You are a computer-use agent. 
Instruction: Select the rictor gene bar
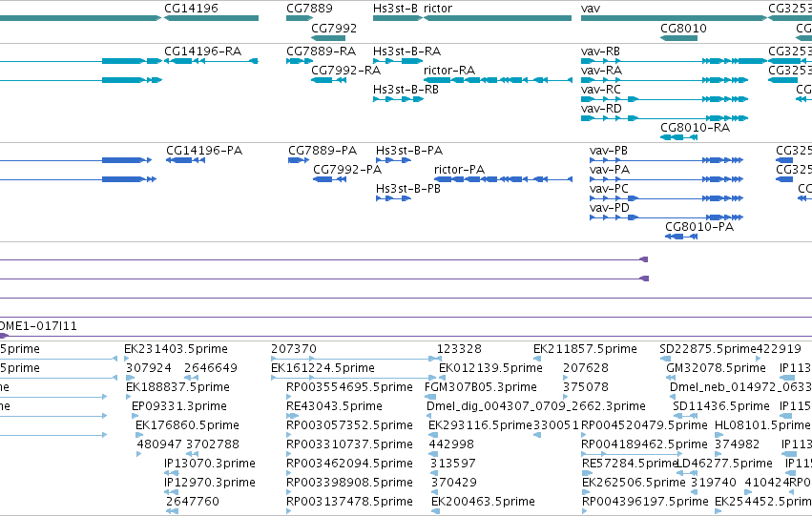click(x=498, y=18)
